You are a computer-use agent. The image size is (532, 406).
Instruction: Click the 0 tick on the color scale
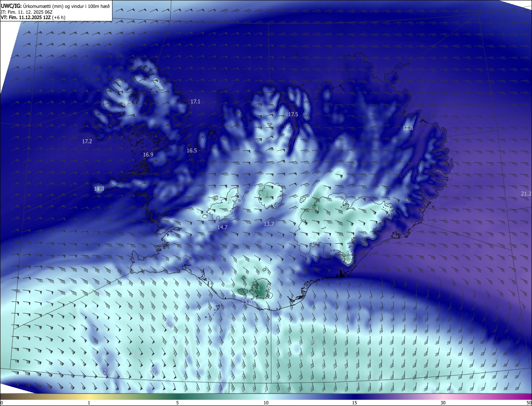pos(2,403)
